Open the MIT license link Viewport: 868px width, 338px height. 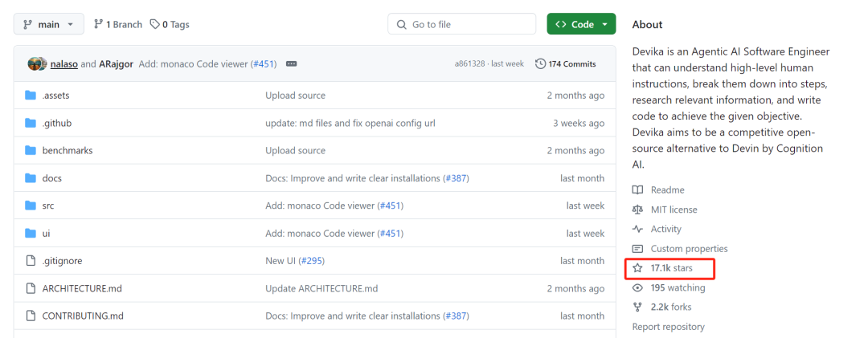674,210
